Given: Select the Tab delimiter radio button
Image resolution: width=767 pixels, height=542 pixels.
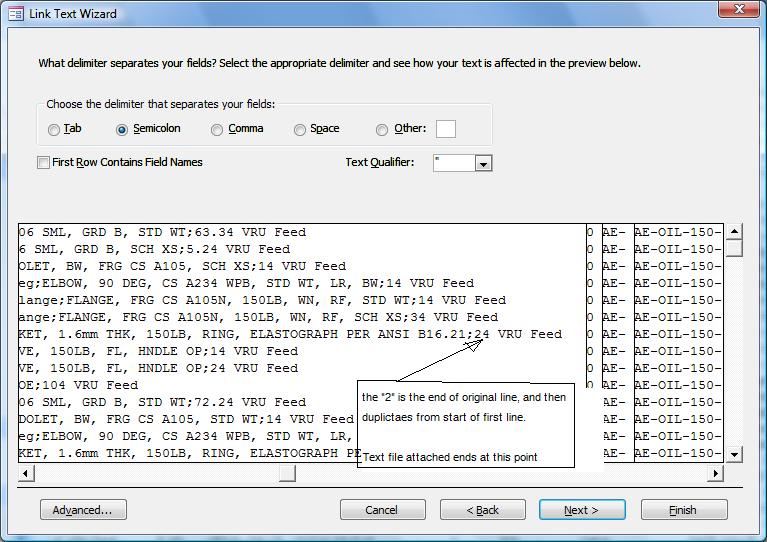Looking at the screenshot, I should click(x=54, y=129).
